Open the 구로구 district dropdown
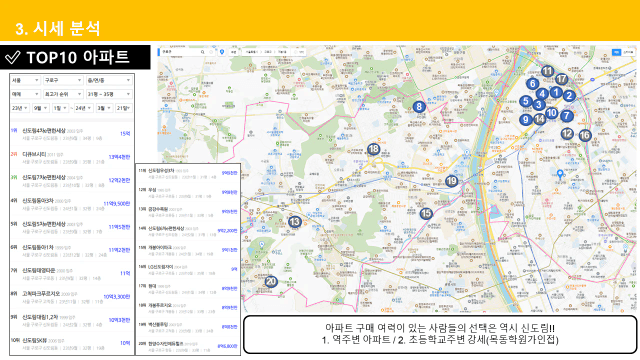 click(x=63, y=80)
